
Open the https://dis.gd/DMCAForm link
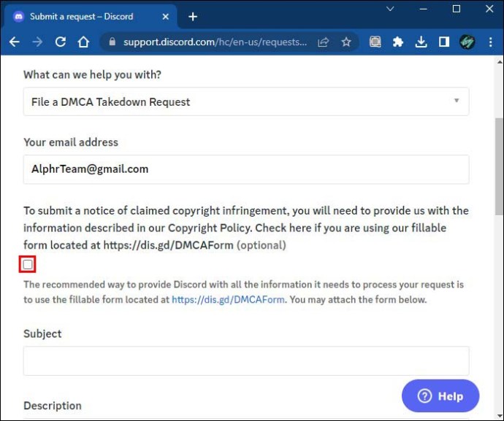tap(228, 299)
